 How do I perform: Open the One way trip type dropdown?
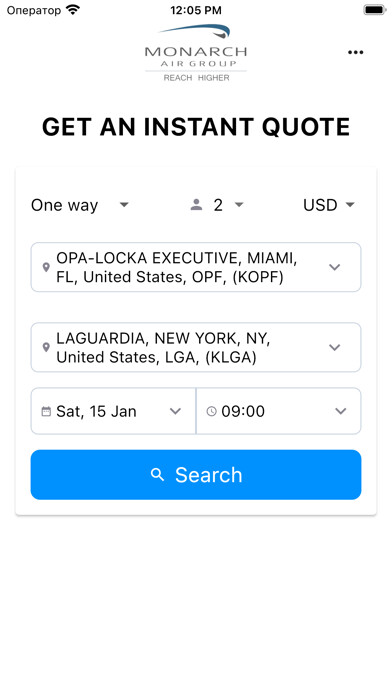(x=80, y=205)
